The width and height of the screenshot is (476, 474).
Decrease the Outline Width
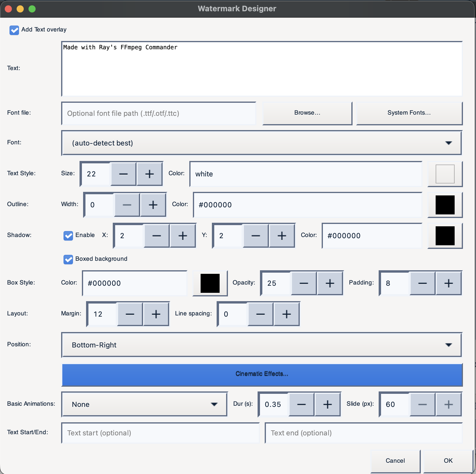tap(127, 205)
